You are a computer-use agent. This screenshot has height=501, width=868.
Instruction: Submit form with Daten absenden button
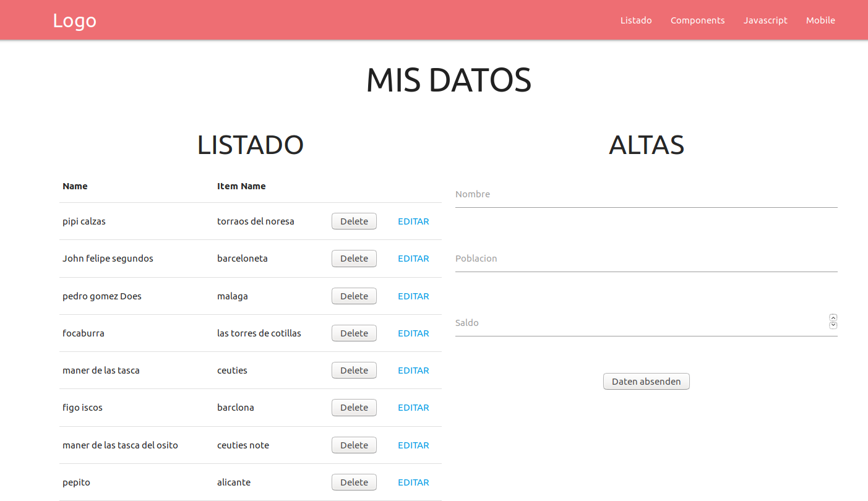point(646,382)
